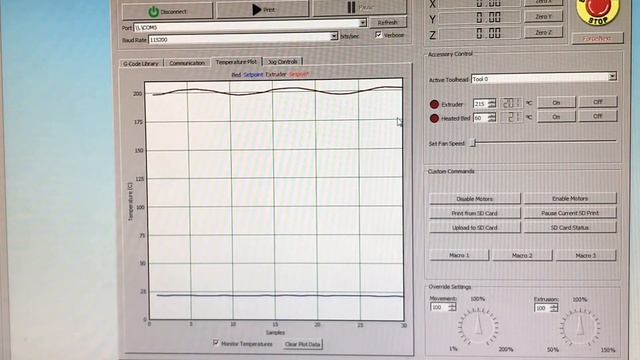Click the Zero Y button
Viewport: 640px width, 360px height.
point(543,17)
